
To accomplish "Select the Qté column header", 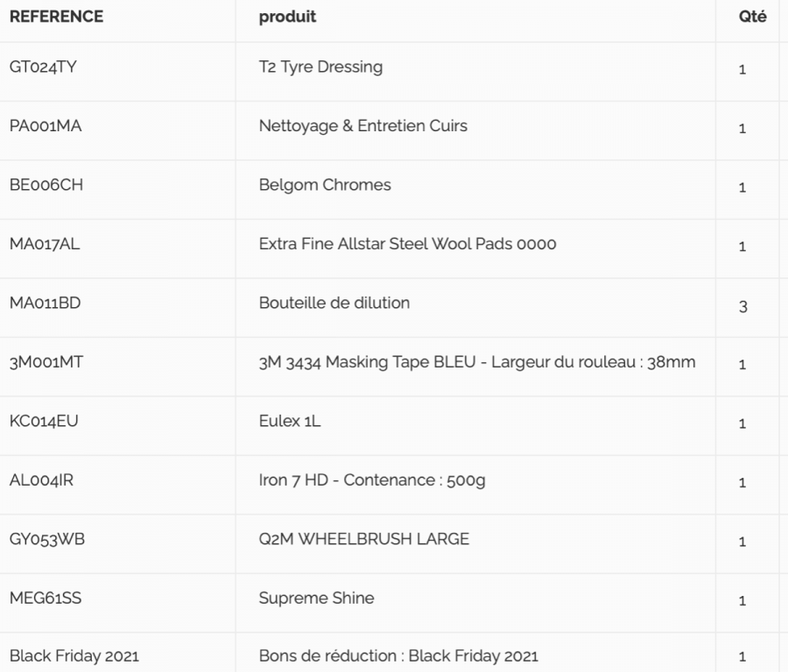I will 752,17.
